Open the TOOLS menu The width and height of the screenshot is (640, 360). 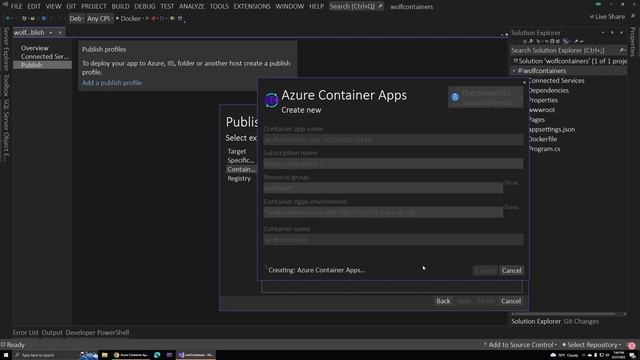click(x=219, y=7)
